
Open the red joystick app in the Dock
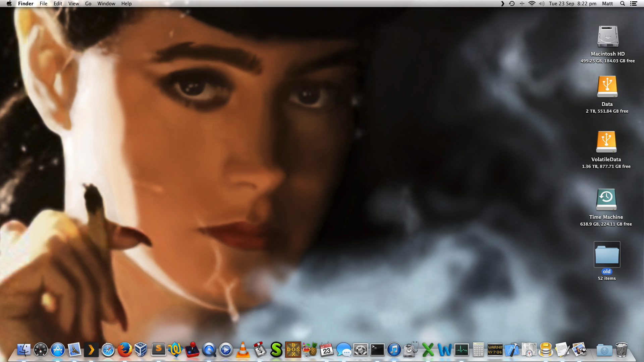click(x=192, y=350)
